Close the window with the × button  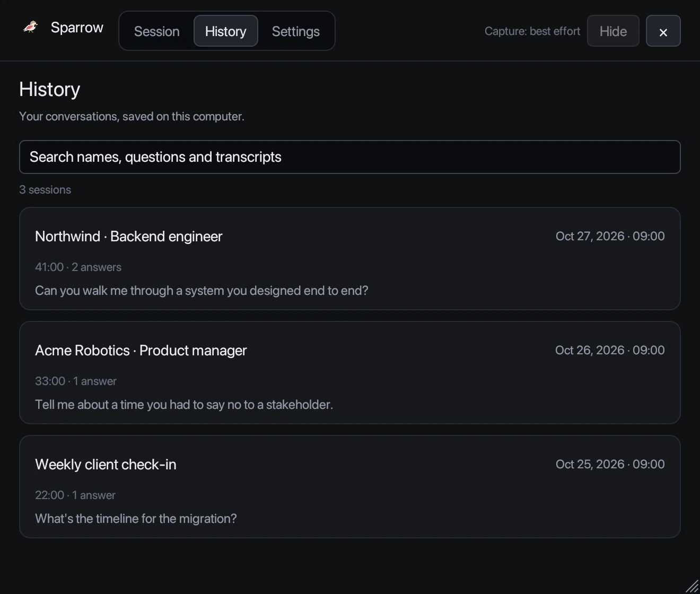[663, 31]
